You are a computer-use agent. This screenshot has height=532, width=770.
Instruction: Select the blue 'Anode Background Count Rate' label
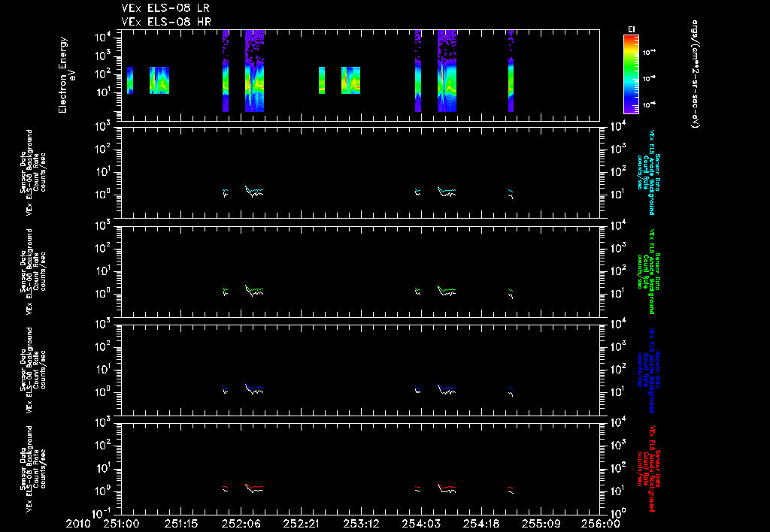tap(649, 370)
